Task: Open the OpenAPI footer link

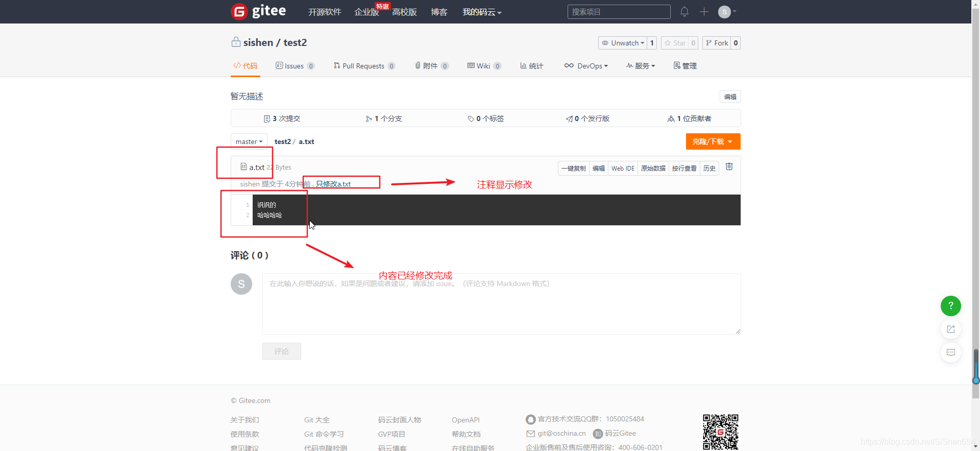Action: (x=465, y=420)
